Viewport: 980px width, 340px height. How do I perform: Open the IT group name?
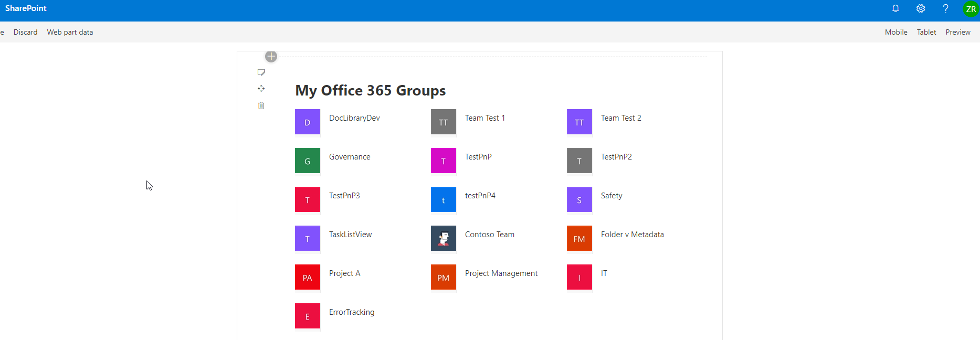pyautogui.click(x=604, y=273)
